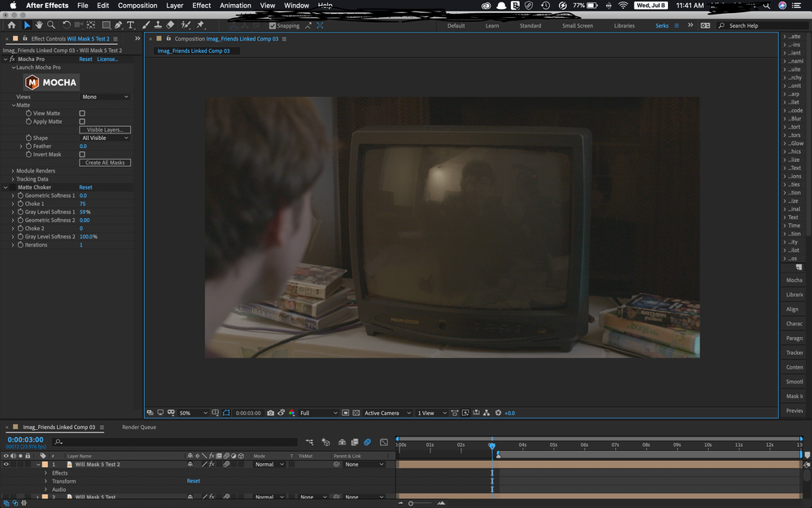
Task: Toggle the Geometric Softness 1 stopwatch
Action: (20, 195)
